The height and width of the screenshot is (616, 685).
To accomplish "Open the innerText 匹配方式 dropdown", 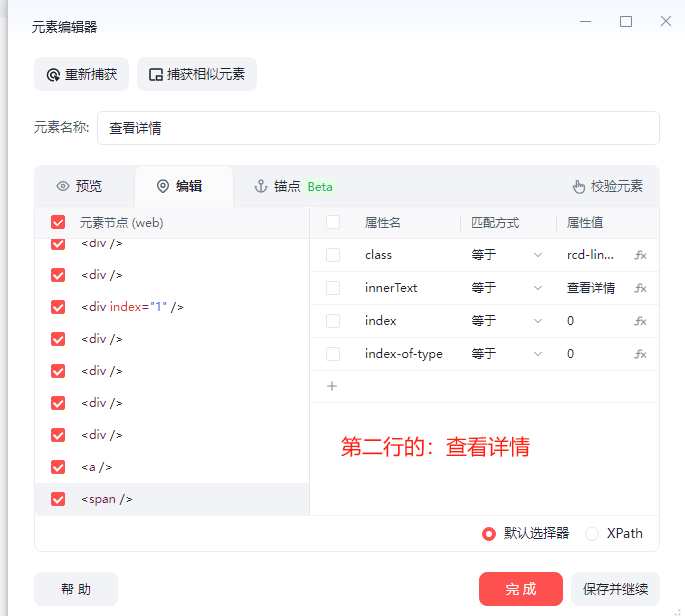I will 506,288.
